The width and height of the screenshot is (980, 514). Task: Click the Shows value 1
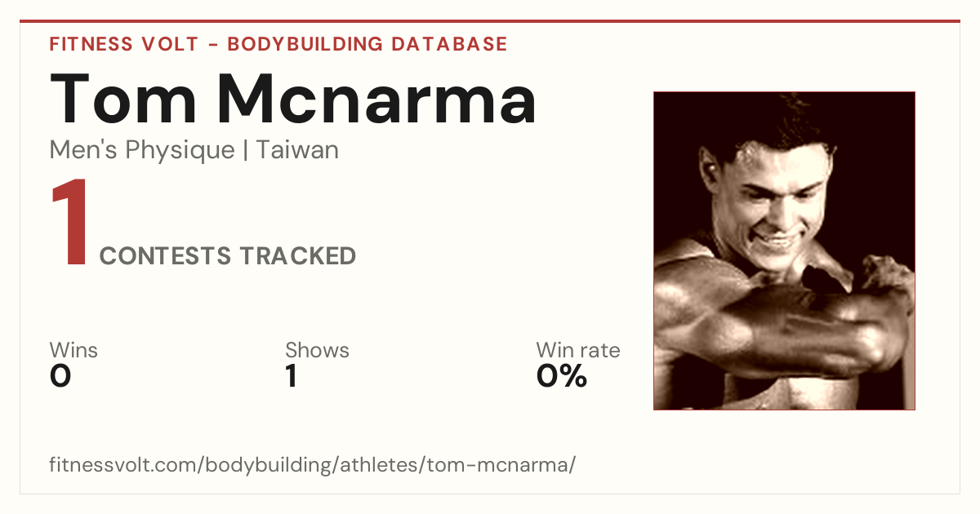pos(291,376)
